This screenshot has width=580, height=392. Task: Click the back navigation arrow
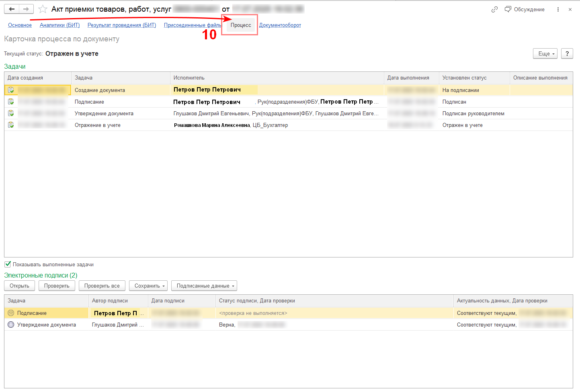(x=12, y=9)
